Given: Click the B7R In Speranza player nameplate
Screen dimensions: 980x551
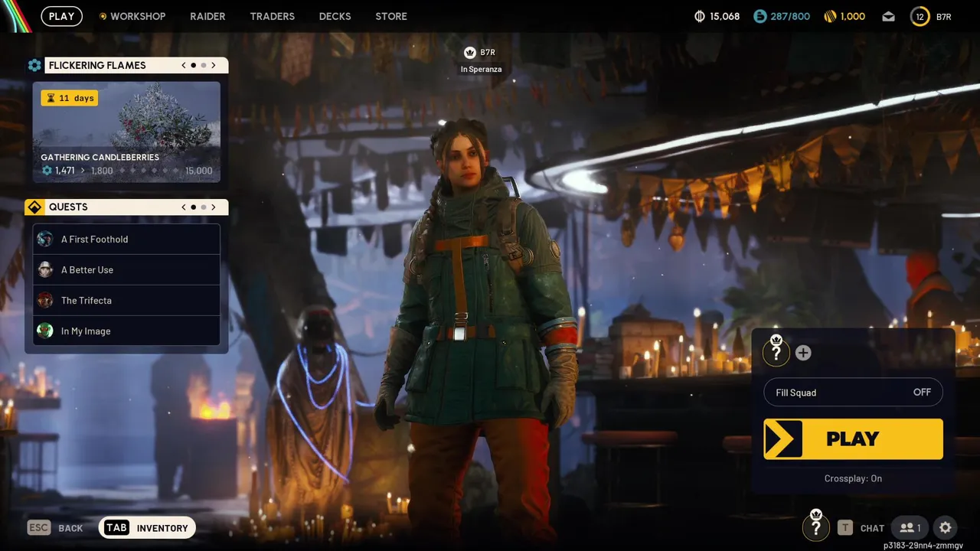Looking at the screenshot, I should [481, 60].
